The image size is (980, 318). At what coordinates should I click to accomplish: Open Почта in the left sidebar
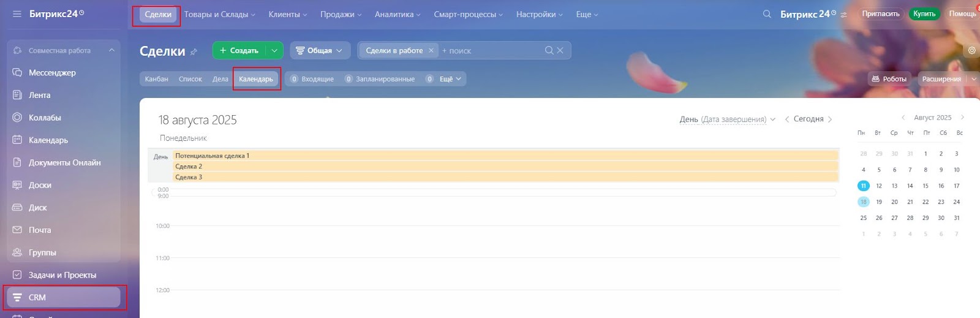pos(40,230)
